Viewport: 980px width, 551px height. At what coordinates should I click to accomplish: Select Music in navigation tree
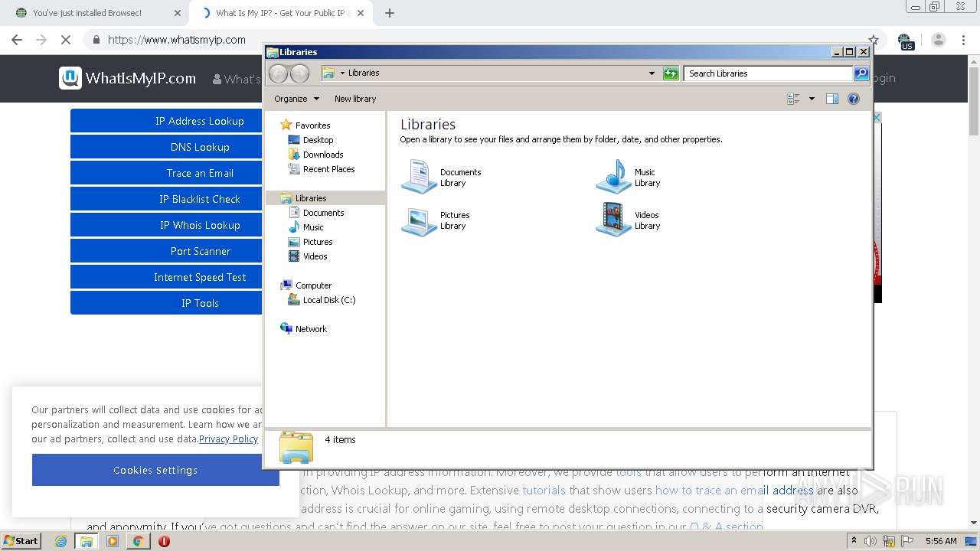click(x=313, y=227)
